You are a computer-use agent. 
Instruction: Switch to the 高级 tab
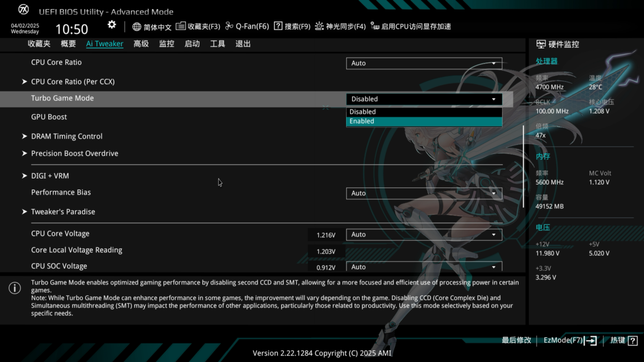point(141,44)
